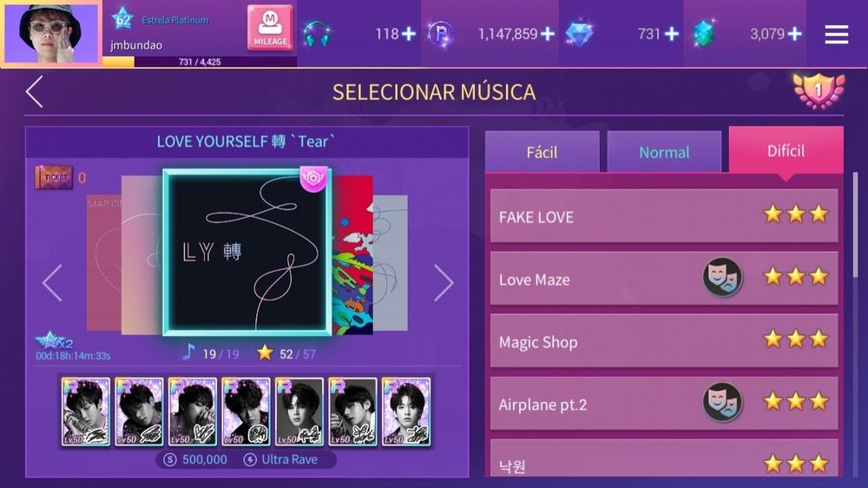Viewport: 868px width, 488px height.
Task: Click the Ticket icon above albums
Action: [54, 177]
